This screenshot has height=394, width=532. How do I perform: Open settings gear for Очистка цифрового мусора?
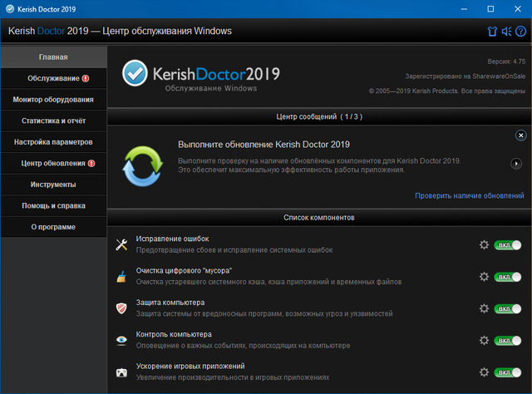tap(485, 276)
